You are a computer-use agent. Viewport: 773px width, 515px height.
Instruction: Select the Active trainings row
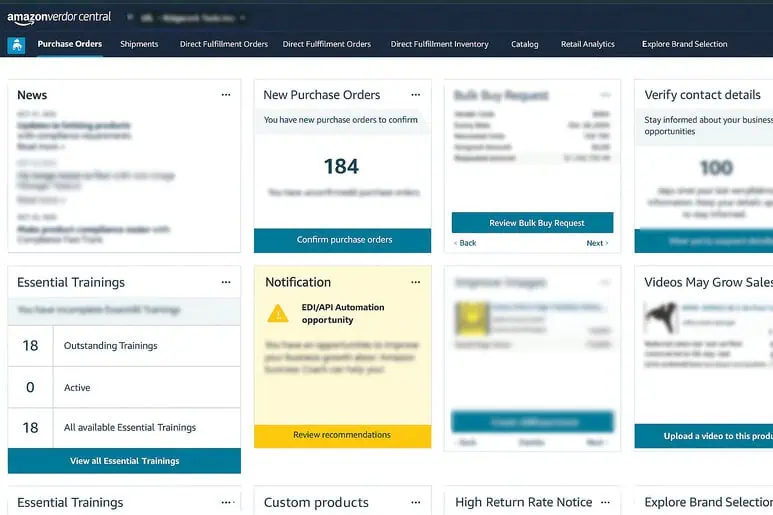pyautogui.click(x=124, y=387)
